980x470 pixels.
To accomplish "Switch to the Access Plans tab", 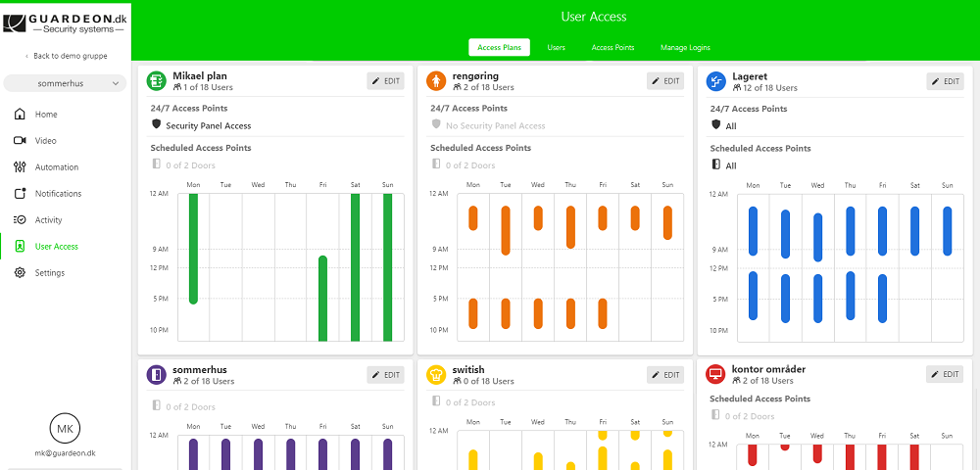I will coord(500,47).
